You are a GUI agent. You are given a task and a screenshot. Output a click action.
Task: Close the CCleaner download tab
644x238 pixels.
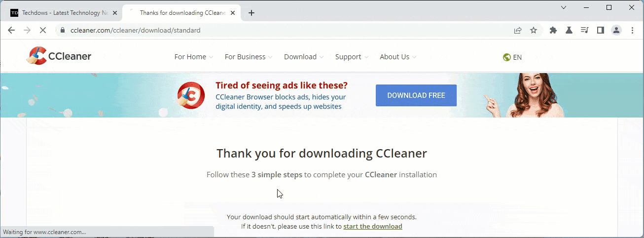[x=233, y=13]
